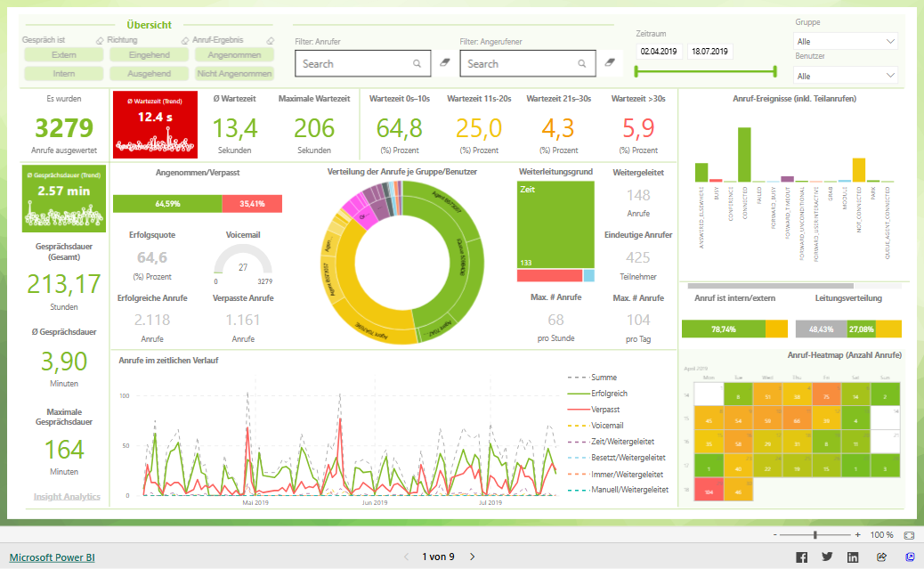
Task: Filter by Eingehend direction
Action: tap(149, 55)
